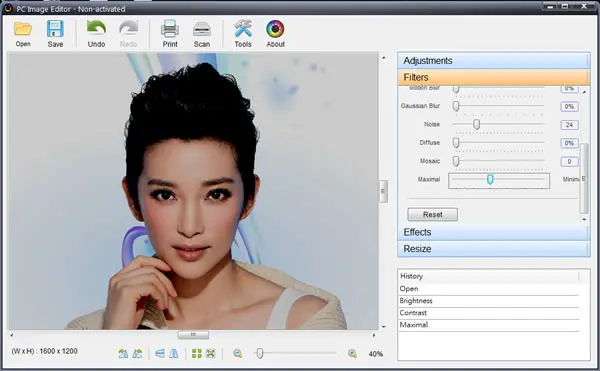Image resolution: width=600 pixels, height=371 pixels.
Task: Fit image to window icon
Action: click(210, 353)
